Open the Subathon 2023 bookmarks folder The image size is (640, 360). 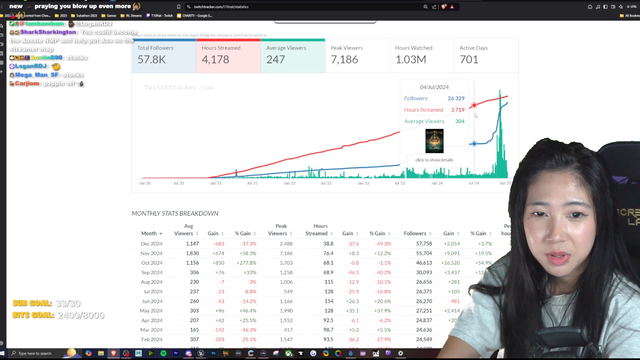(84, 16)
